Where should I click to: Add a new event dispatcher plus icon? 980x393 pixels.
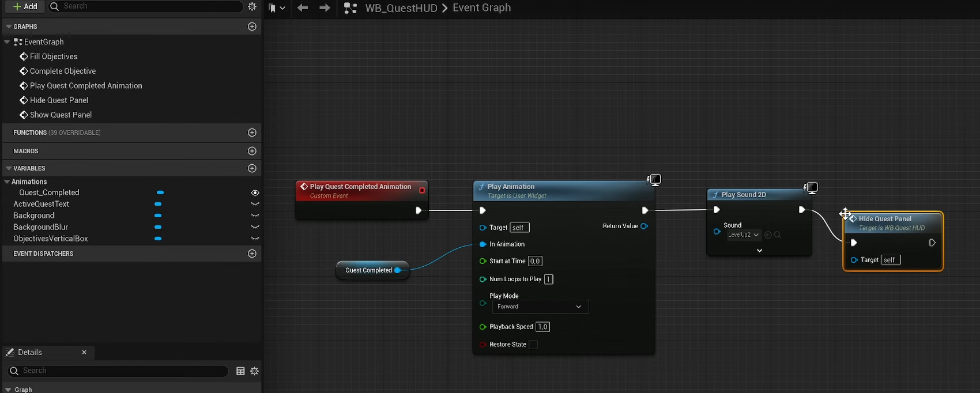tap(252, 254)
